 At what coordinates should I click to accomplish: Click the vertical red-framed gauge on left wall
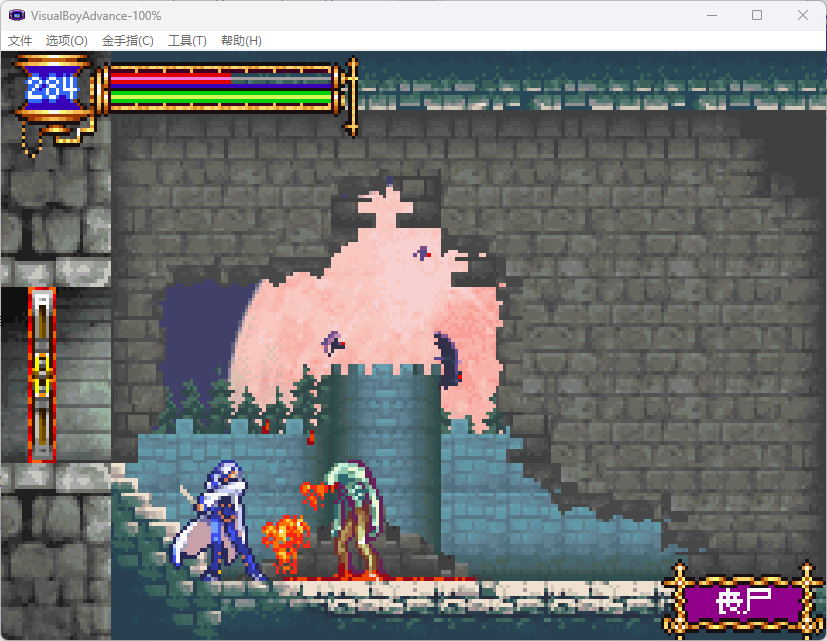point(42,375)
